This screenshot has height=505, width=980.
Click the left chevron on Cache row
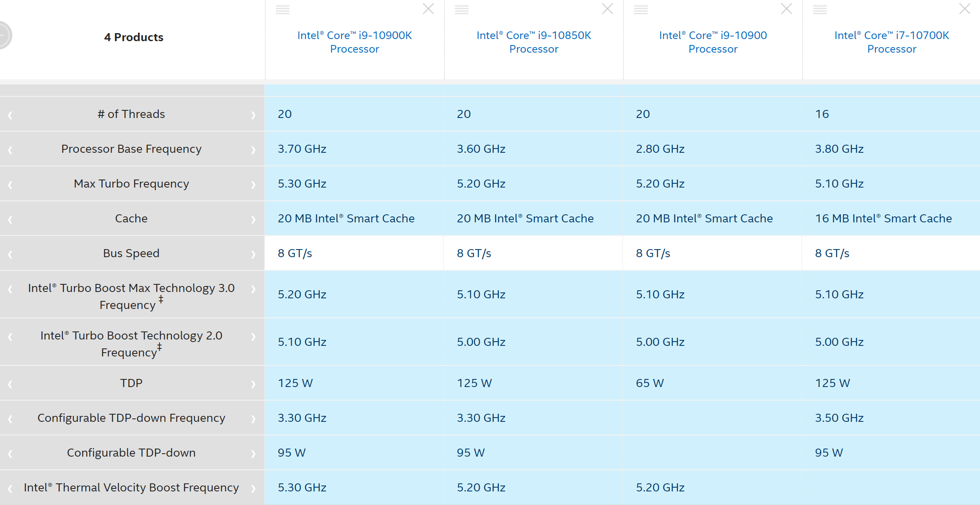[10, 219]
